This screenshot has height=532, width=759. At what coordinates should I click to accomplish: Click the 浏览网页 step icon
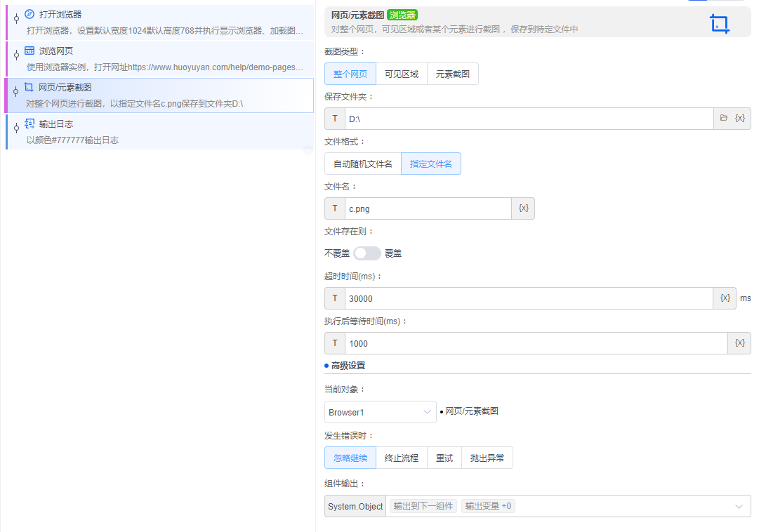click(x=28, y=51)
